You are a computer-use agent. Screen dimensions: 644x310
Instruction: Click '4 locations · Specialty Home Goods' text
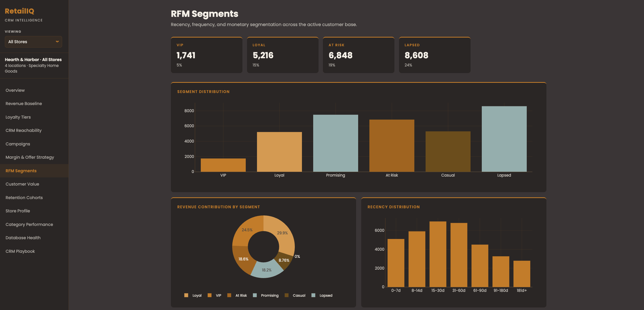32,68
